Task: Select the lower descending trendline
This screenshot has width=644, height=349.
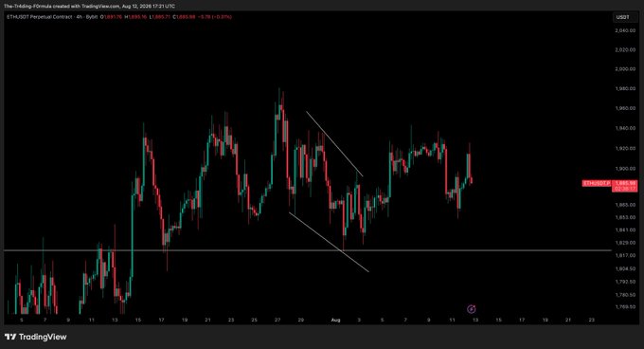Action: click(329, 242)
